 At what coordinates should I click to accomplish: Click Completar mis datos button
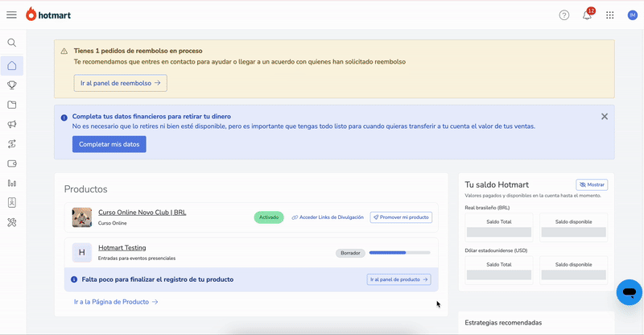[x=109, y=144]
